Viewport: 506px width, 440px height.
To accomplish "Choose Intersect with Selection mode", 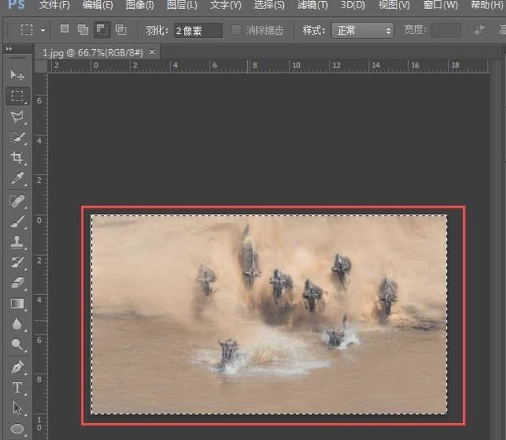I will [x=121, y=30].
